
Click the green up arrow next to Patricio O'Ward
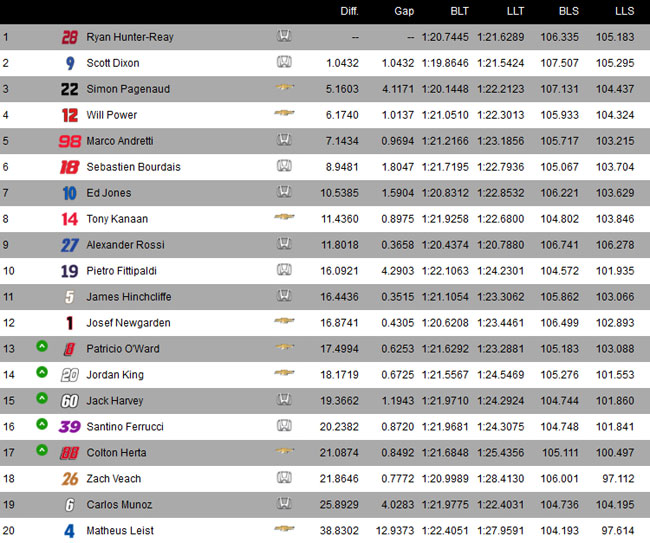[x=42, y=346]
